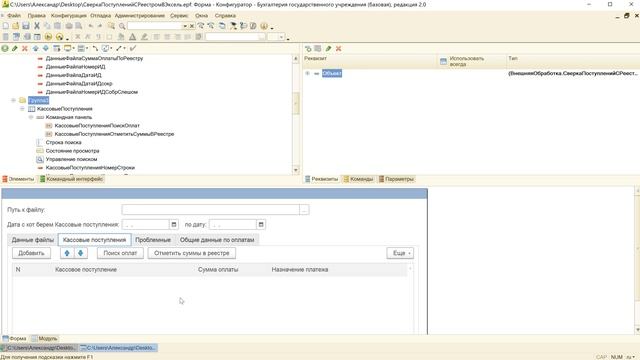The width and height of the screenshot is (640, 360).
Task: Collapse the Командная панель tree node
Action: click(x=31, y=117)
